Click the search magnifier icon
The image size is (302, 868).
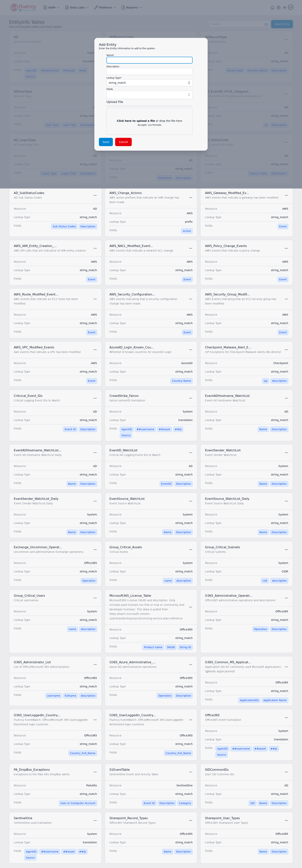[266, 24]
